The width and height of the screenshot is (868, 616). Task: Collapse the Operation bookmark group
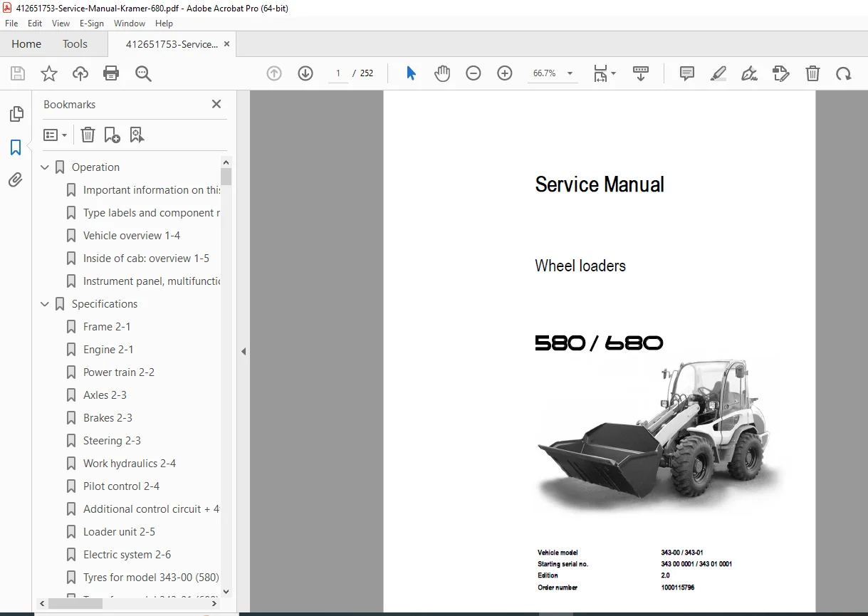click(x=45, y=167)
